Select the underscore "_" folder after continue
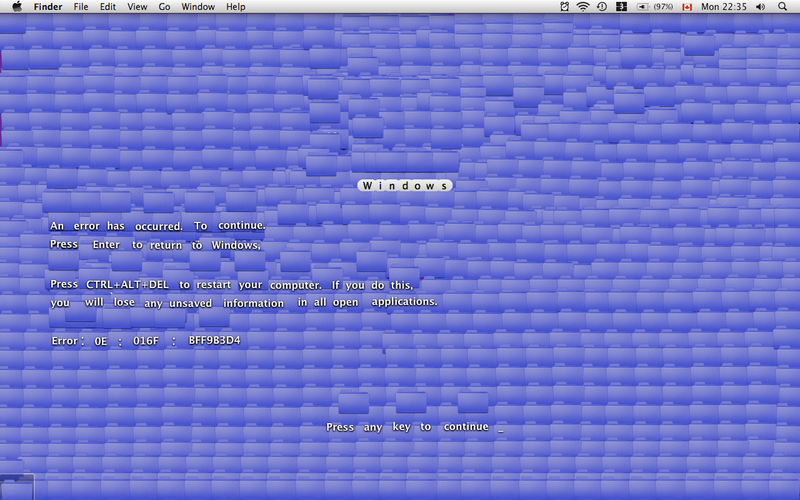The width and height of the screenshot is (800, 500). point(501,430)
